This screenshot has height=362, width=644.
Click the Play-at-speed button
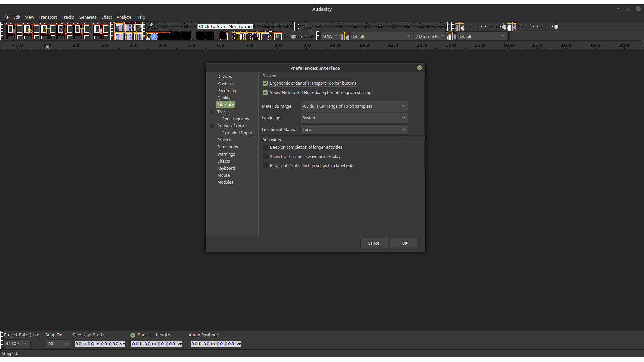pyautogui.click(x=277, y=36)
